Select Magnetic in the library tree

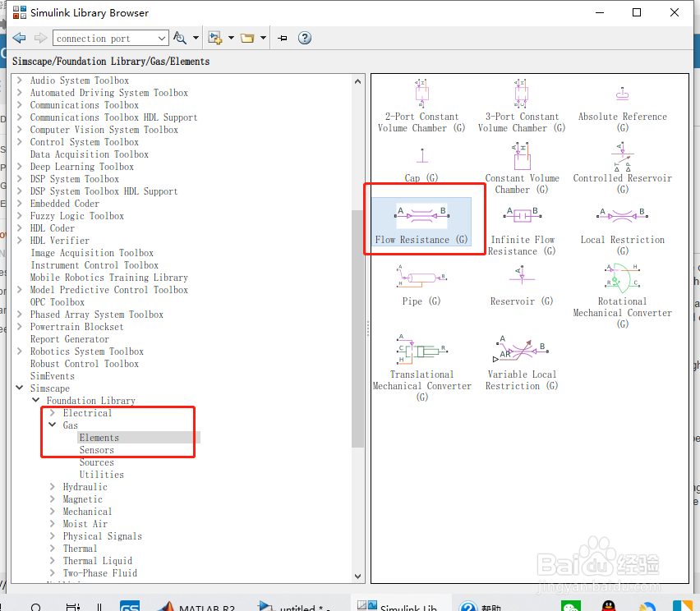(x=83, y=499)
